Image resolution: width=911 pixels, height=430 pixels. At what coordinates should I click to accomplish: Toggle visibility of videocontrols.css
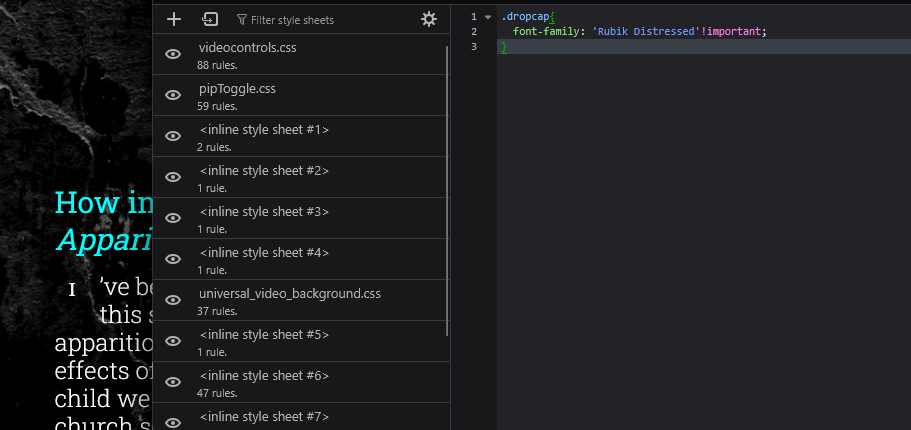point(173,54)
